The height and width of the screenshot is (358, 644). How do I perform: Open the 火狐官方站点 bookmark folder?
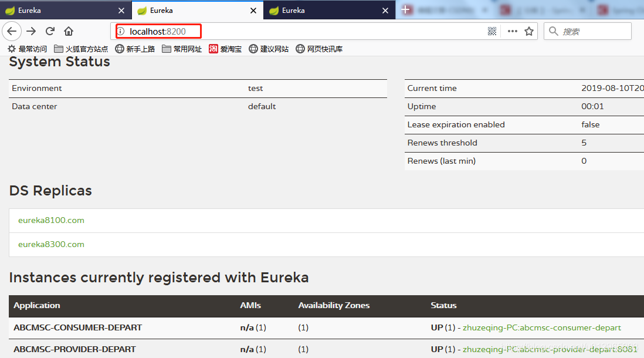pyautogui.click(x=81, y=49)
